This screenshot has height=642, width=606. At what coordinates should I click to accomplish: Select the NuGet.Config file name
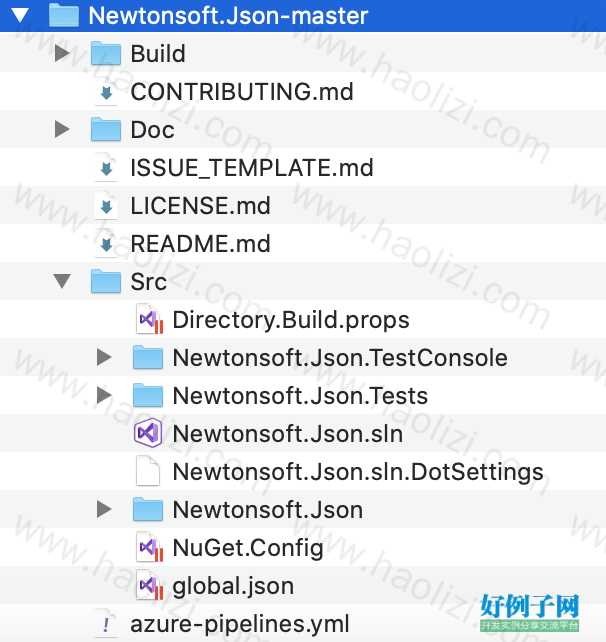(x=248, y=549)
